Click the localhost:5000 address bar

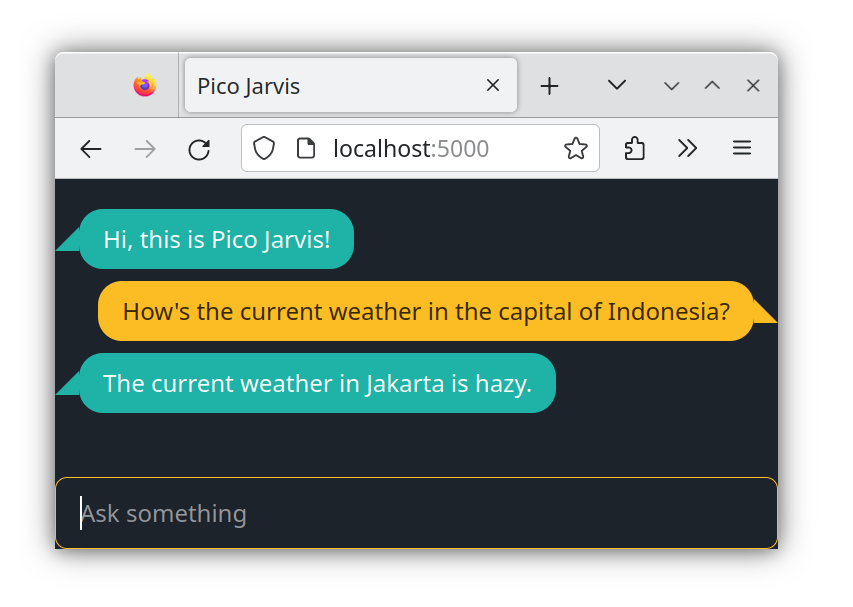[420, 148]
